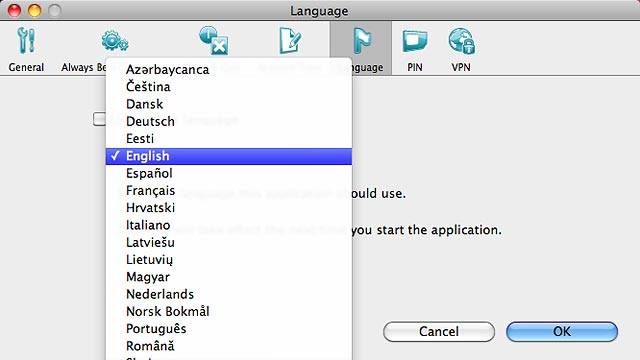Open the PIN settings icon
The image size is (640, 360).
[x=415, y=41]
